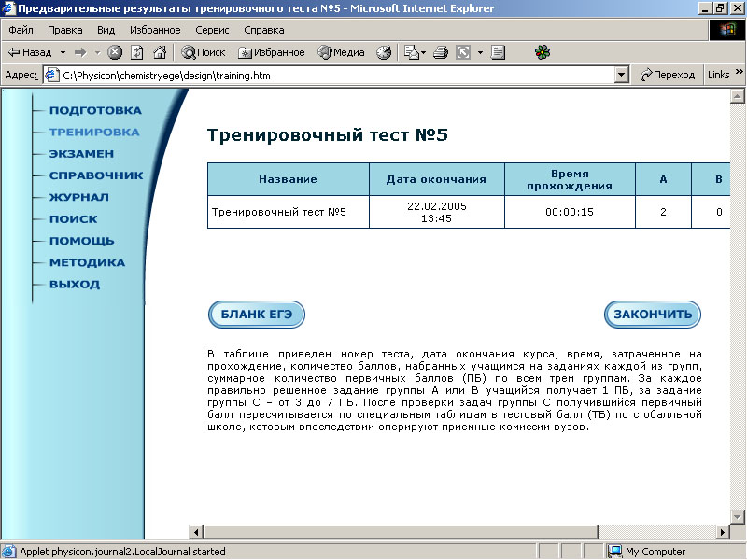
Task: Click the History clock icon
Action: click(384, 52)
